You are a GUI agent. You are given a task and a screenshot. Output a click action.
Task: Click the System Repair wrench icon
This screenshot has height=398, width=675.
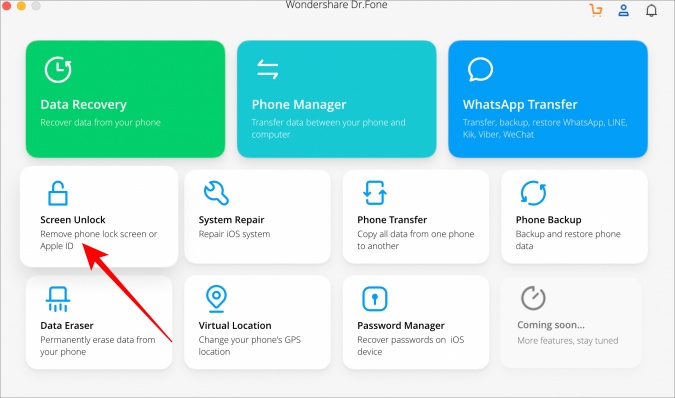click(216, 193)
